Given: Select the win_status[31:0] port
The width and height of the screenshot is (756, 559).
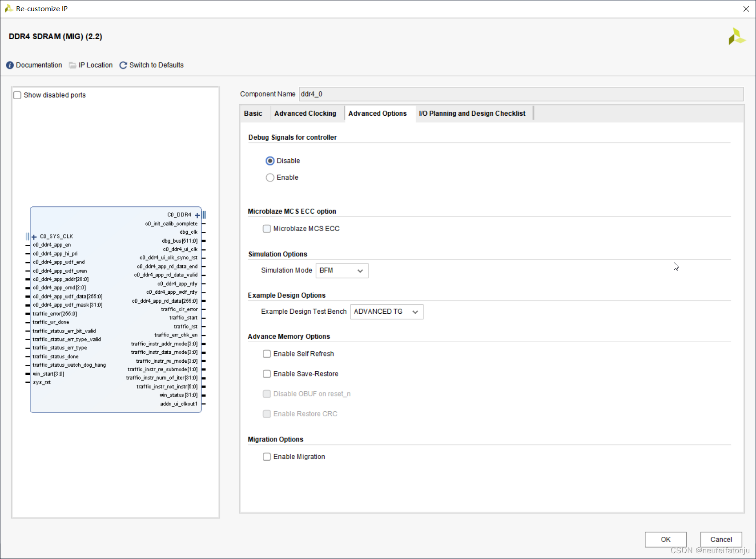Looking at the screenshot, I should (178, 395).
